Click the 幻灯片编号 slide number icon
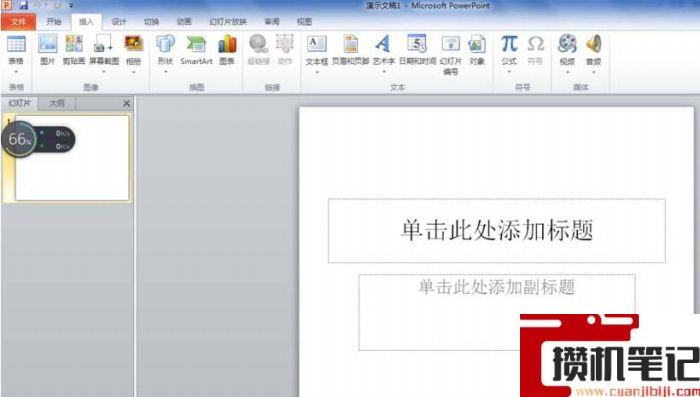 [450, 45]
